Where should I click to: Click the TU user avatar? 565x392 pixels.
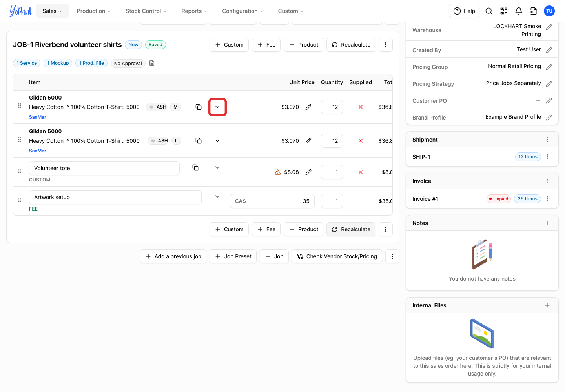549,11
